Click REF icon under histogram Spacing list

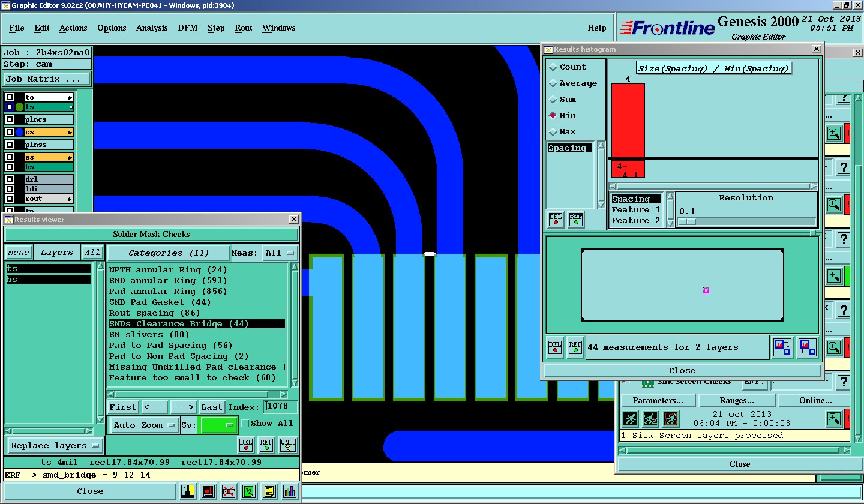point(576,220)
